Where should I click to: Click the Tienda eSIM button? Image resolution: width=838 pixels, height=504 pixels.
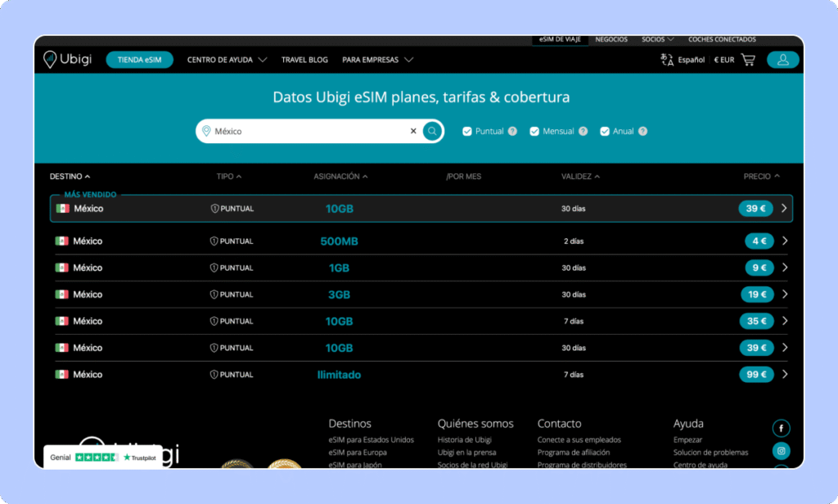tap(139, 60)
